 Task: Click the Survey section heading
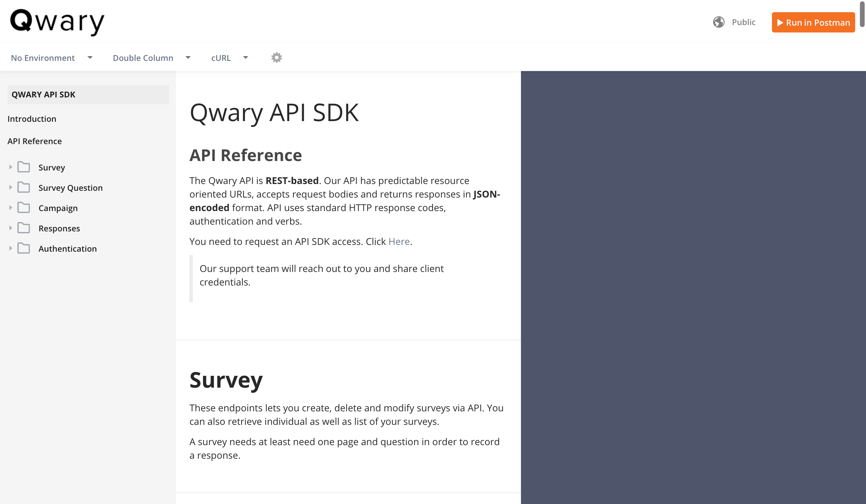pyautogui.click(x=226, y=380)
